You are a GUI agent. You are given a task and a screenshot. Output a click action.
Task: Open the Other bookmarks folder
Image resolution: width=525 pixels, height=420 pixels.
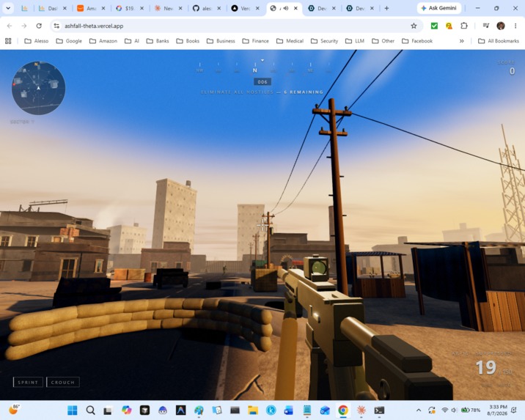click(x=383, y=41)
